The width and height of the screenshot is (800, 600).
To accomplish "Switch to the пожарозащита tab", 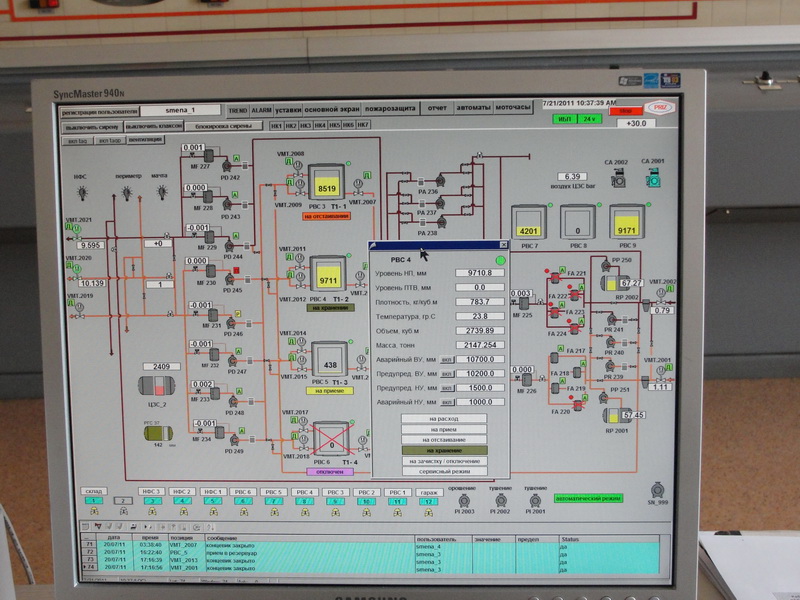I will [x=390, y=109].
